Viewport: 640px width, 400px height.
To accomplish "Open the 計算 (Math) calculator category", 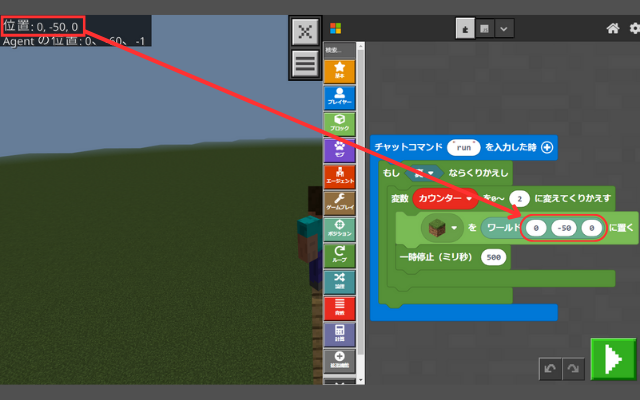I will [x=339, y=335].
